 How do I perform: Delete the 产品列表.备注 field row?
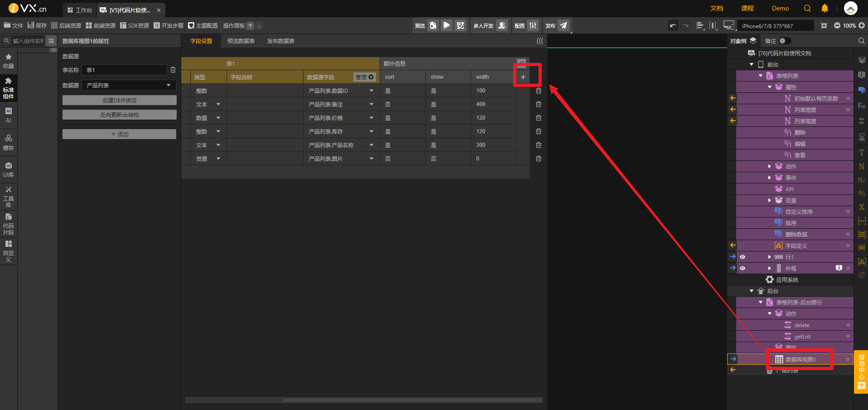click(x=539, y=104)
